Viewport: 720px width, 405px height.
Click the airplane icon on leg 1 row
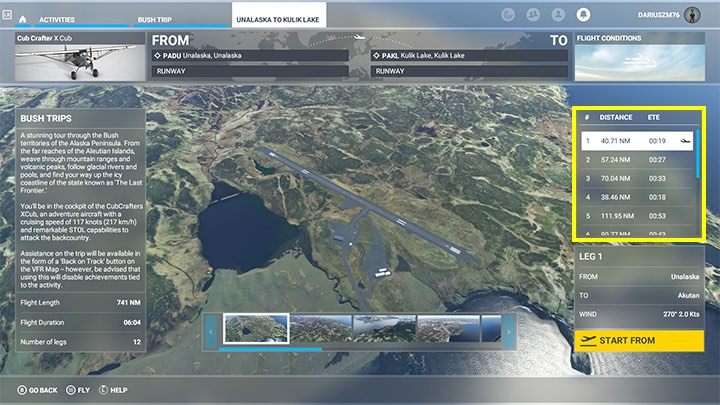pos(685,141)
